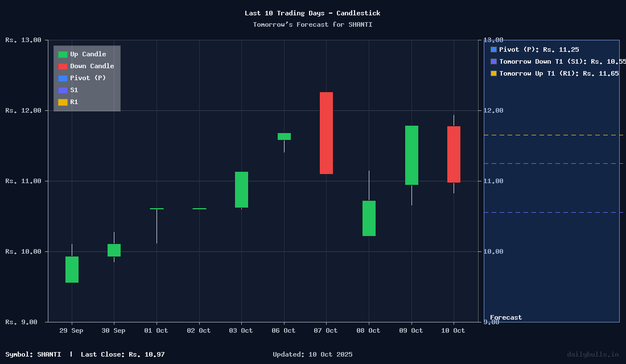Image resolution: width=626 pixels, height=364 pixels.
Task: Click the green candle on 29 Sep
Action: pos(72,270)
